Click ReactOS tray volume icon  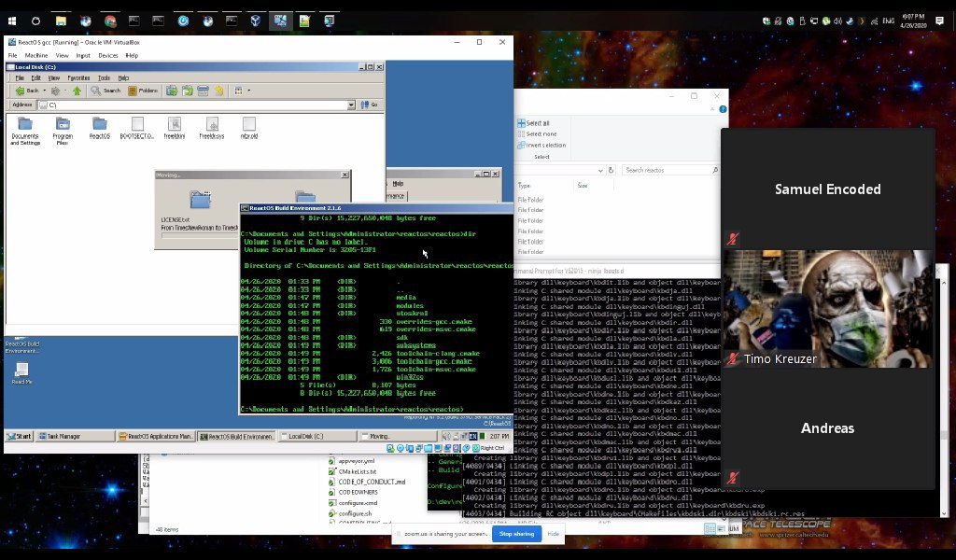pos(446,436)
